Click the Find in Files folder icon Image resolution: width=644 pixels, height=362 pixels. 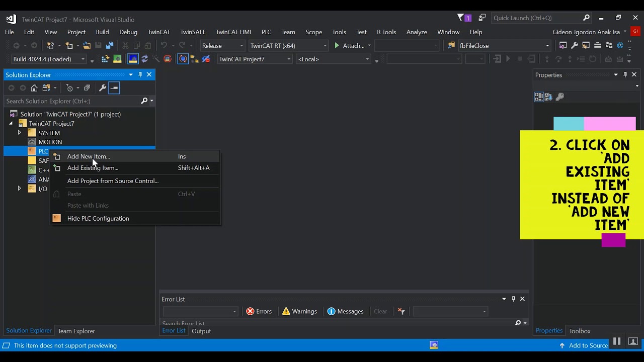coord(451,46)
